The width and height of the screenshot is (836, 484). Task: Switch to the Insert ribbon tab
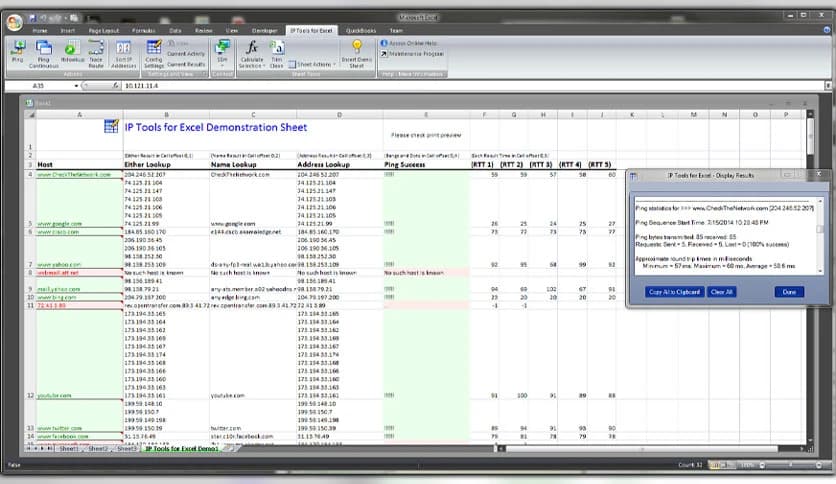68,31
